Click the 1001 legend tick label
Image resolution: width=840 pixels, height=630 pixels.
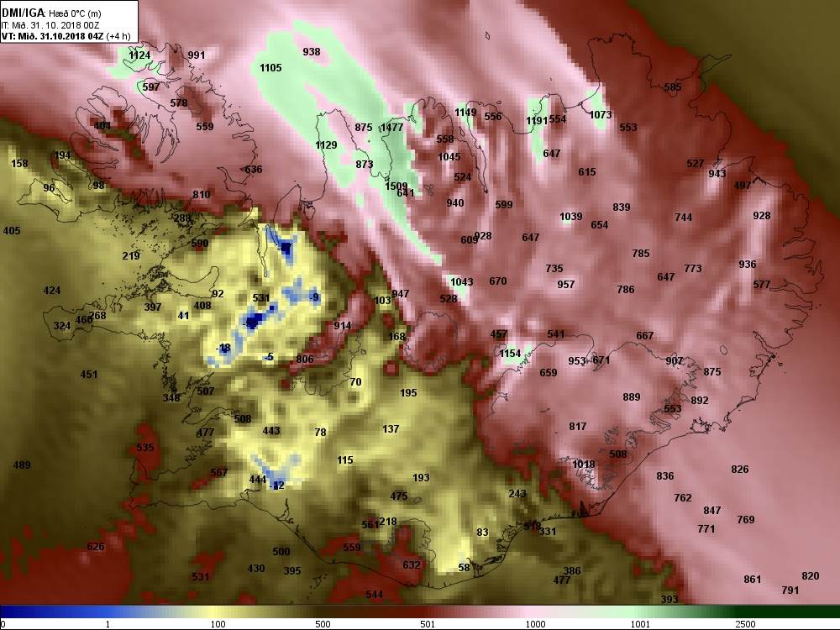(640, 624)
